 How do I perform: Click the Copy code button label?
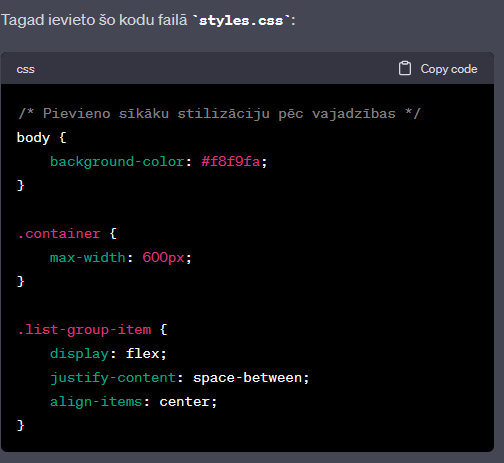(449, 69)
